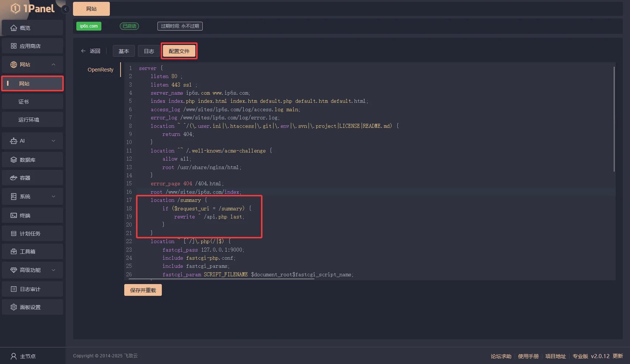630x364 pixels.
Task: Open the App Store grid icon
Action: point(14,46)
